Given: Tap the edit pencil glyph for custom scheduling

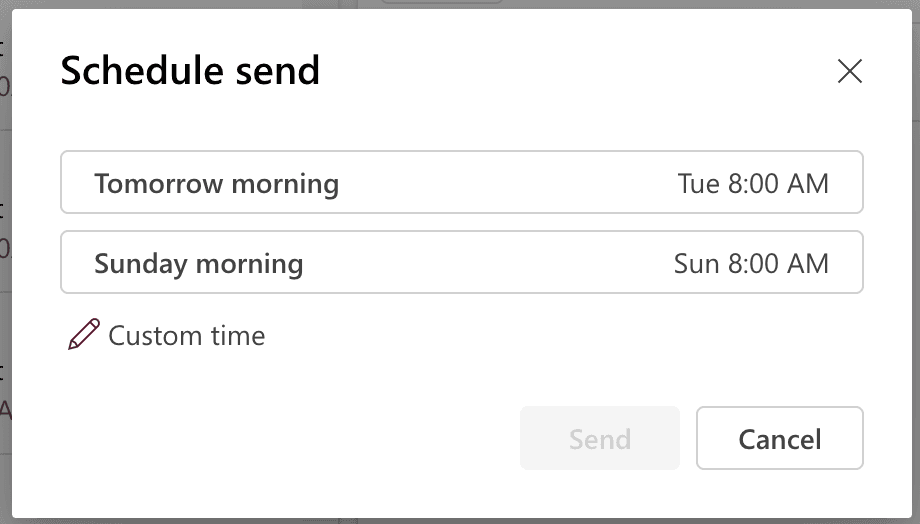Looking at the screenshot, I should pyautogui.click(x=84, y=335).
